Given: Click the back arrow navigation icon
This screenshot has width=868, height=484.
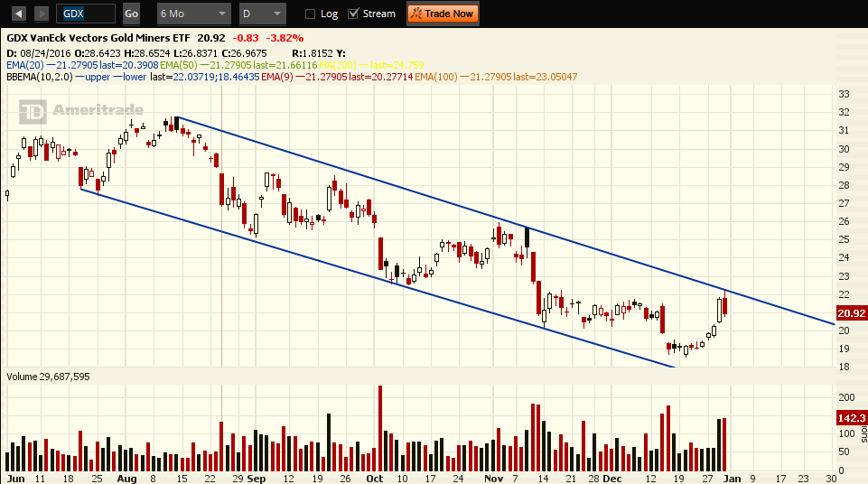Looking at the screenshot, I should coord(19,14).
